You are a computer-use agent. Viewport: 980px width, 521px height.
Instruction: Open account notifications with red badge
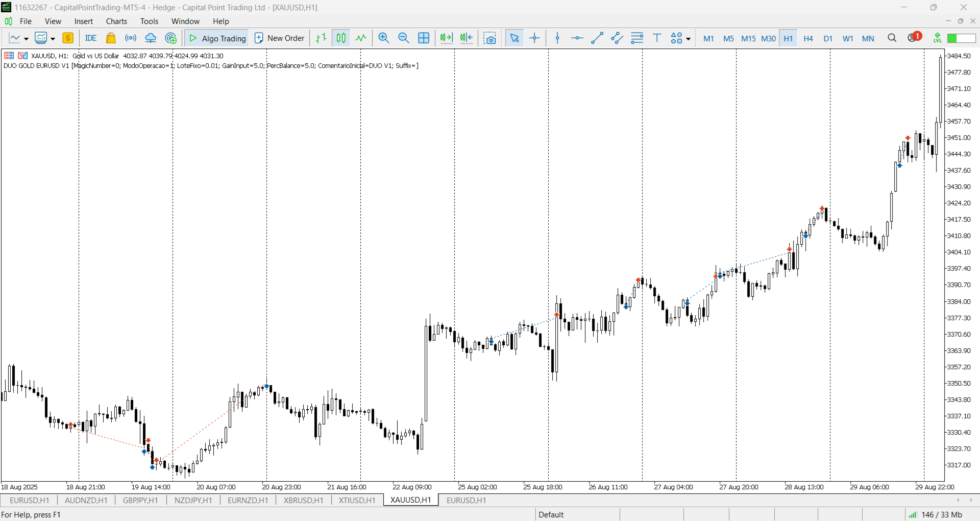914,37
